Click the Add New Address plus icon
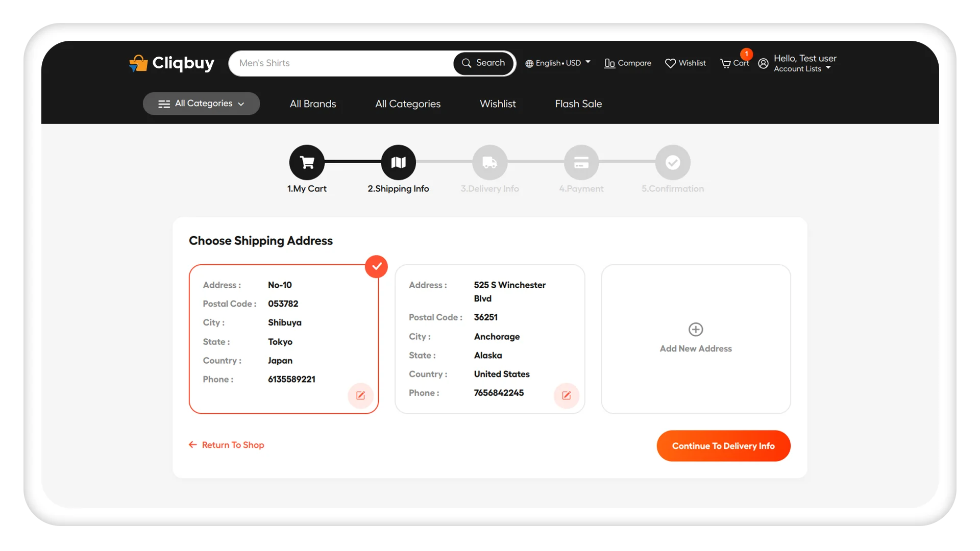 click(x=695, y=329)
